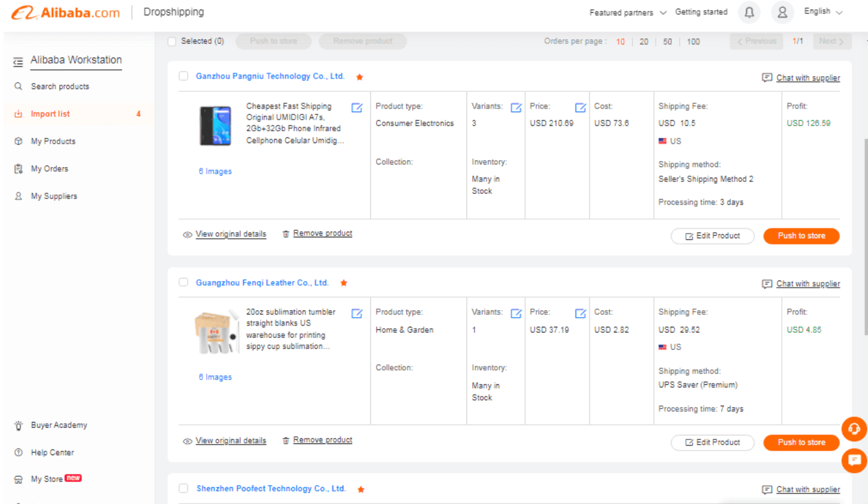Expand the Featured partners dropdown
Viewport: 868px width, 504px height.
[628, 13]
